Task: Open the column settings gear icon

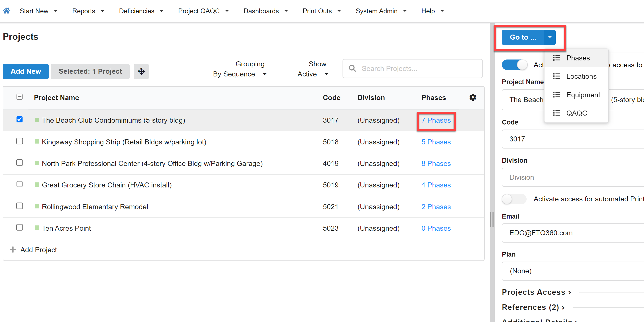Action: [x=473, y=97]
